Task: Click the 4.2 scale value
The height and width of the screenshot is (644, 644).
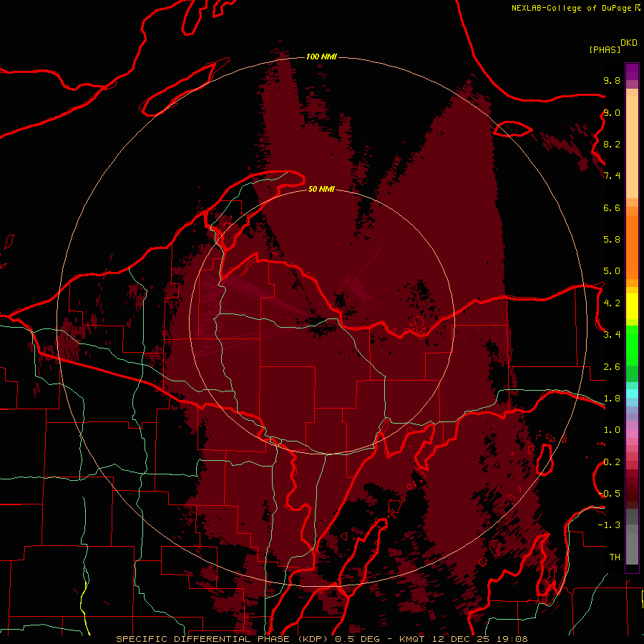Action: 612,303
